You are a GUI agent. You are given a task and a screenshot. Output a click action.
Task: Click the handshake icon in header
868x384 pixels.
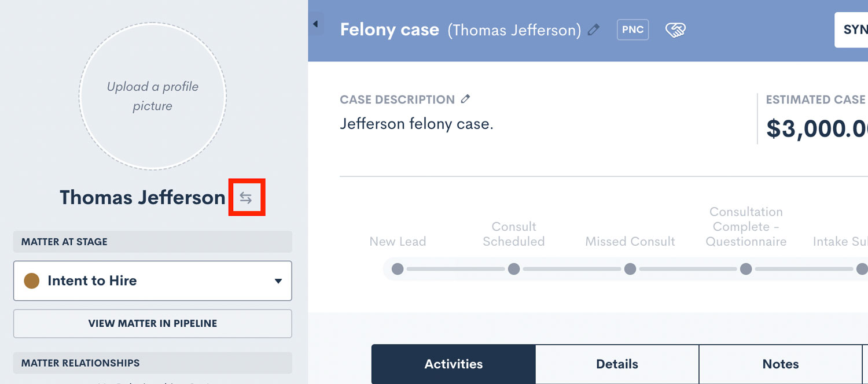pos(675,30)
